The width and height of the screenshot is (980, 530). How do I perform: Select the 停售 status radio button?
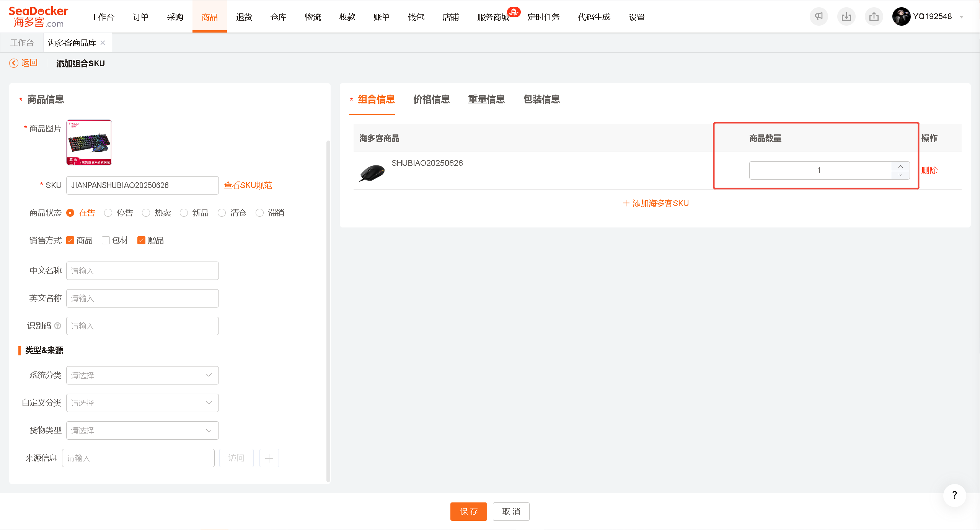point(108,213)
